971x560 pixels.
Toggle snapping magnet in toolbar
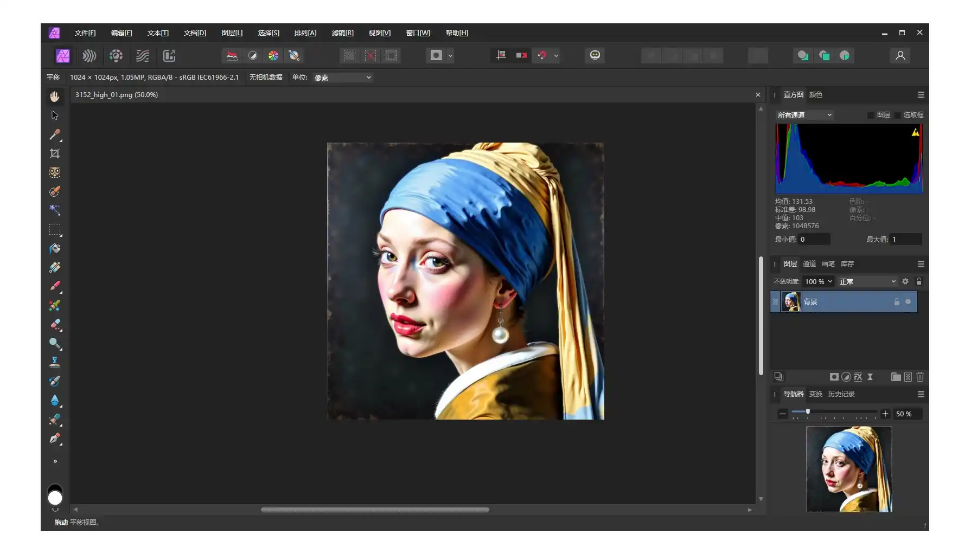542,55
